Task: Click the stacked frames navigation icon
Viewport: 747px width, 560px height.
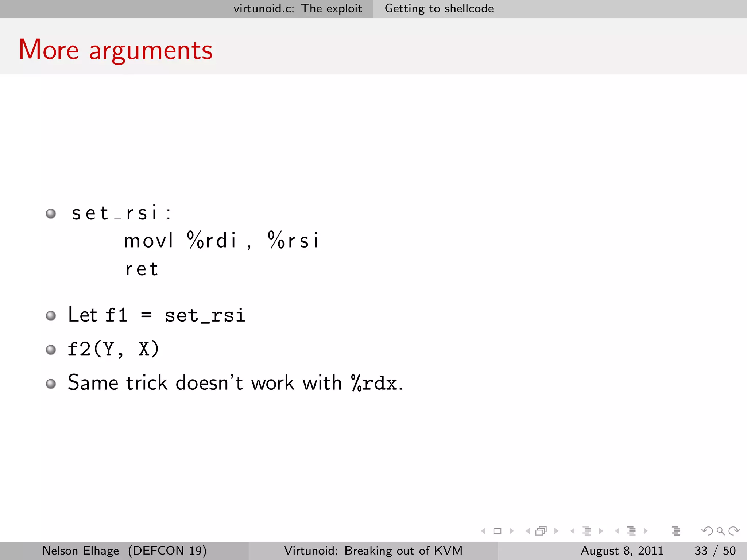Action: click(541, 531)
